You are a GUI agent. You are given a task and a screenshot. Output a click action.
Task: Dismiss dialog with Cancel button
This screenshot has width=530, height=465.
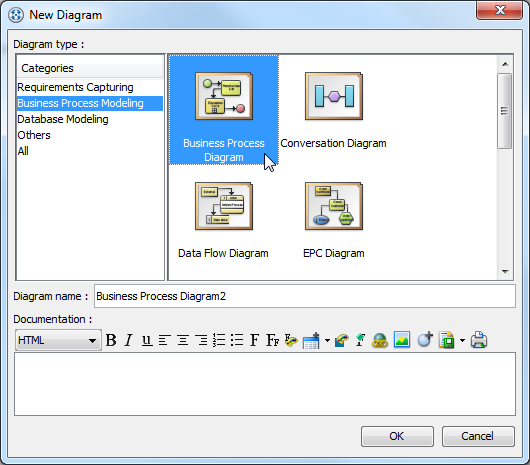pyautogui.click(x=478, y=436)
